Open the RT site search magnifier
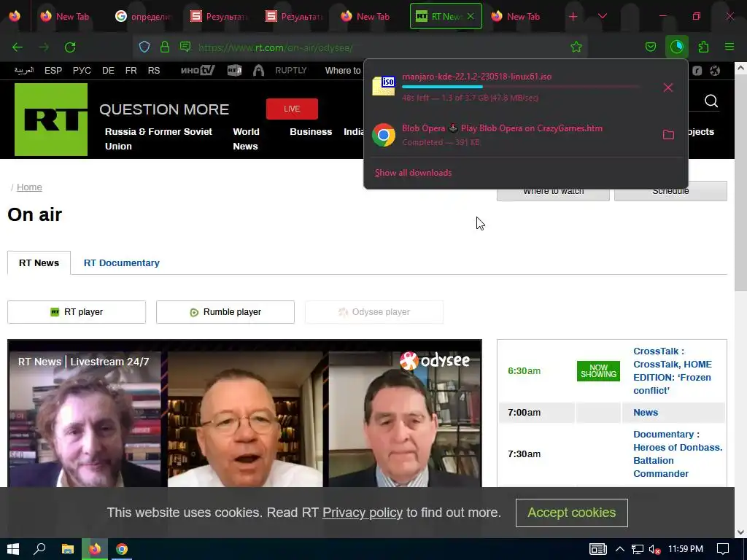The image size is (747, 560). click(x=711, y=101)
